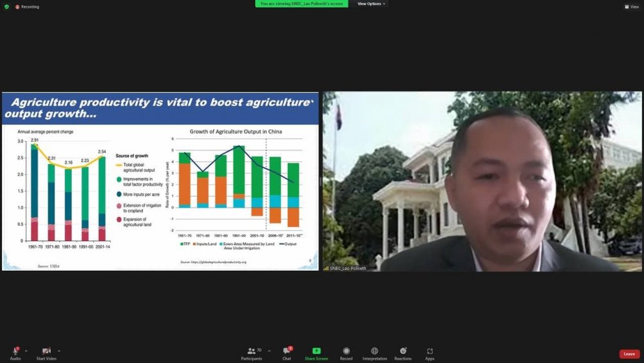Click the speaker video of SNEC_Lao Poliveth
The height and width of the screenshot is (363, 644).
click(x=482, y=181)
